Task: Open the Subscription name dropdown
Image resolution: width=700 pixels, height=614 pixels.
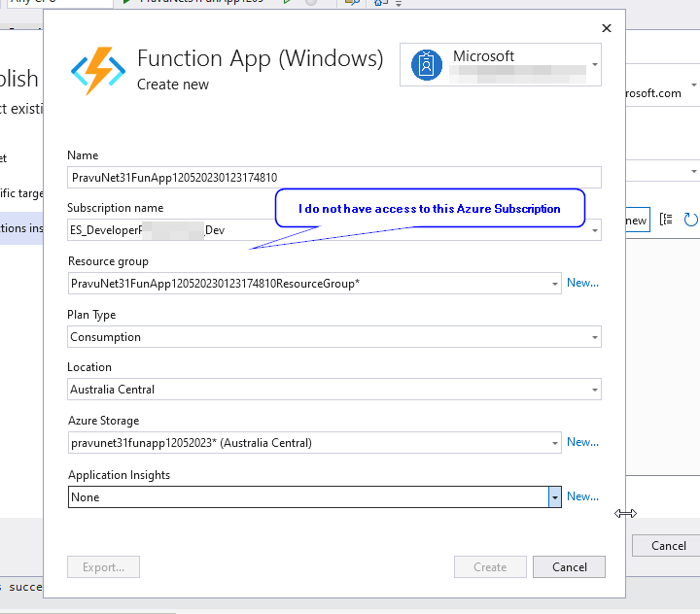Action: point(595,230)
